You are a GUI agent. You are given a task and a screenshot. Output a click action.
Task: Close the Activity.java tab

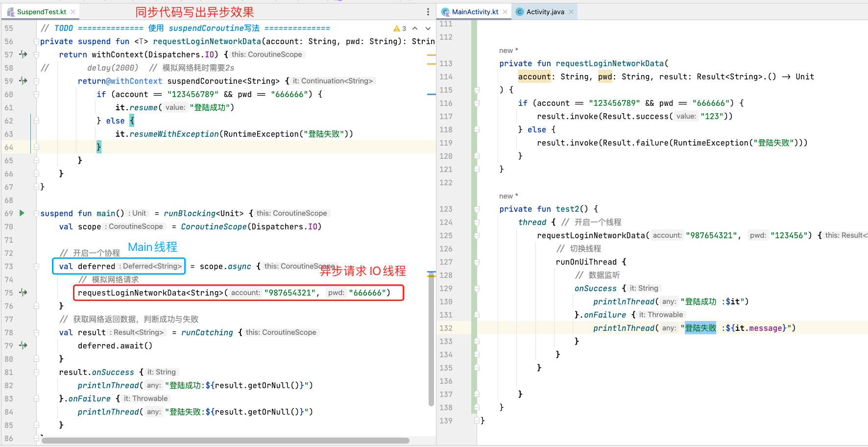point(571,12)
